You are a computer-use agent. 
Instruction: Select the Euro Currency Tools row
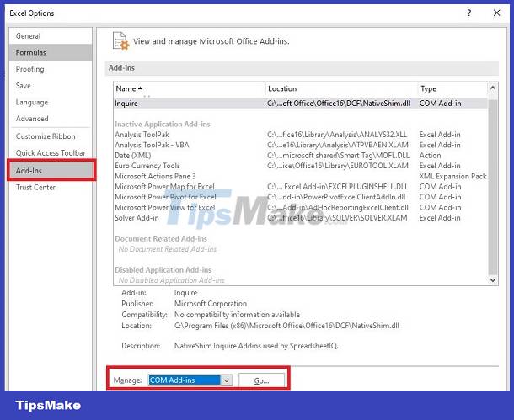(301, 166)
